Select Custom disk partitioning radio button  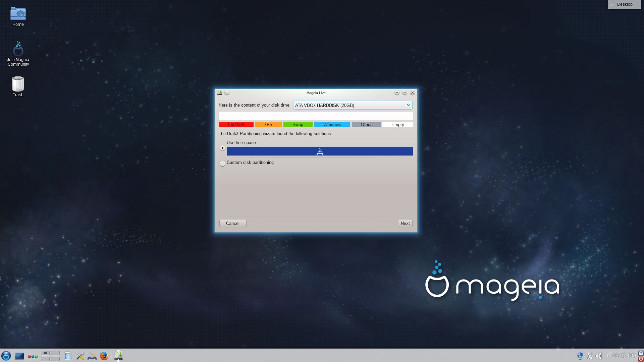click(x=222, y=164)
